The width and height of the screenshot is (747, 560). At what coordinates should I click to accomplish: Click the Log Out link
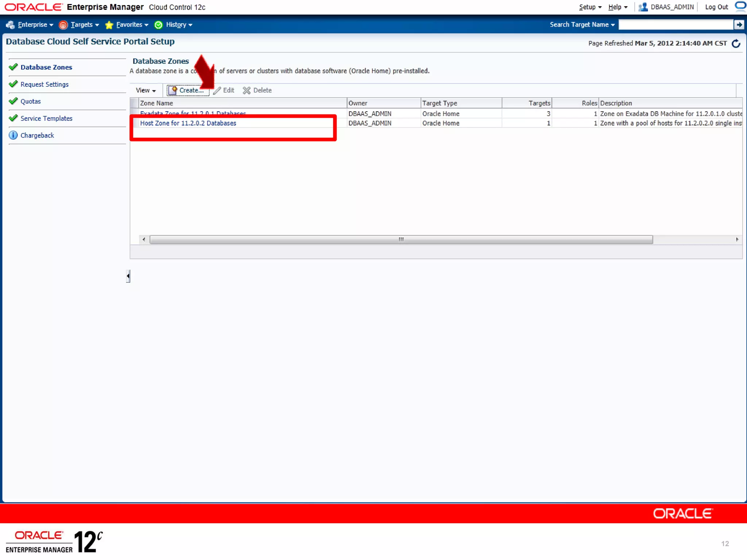pyautogui.click(x=716, y=7)
